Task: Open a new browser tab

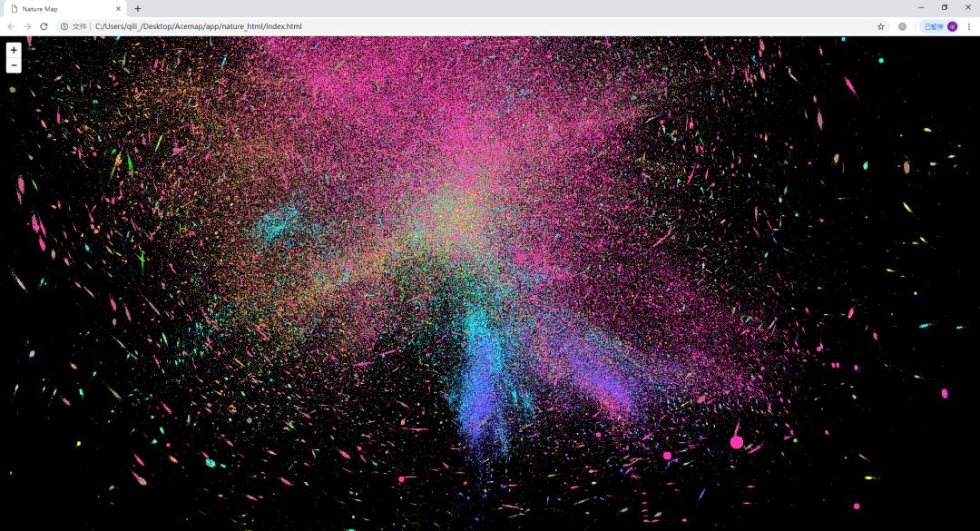Action: point(138,9)
